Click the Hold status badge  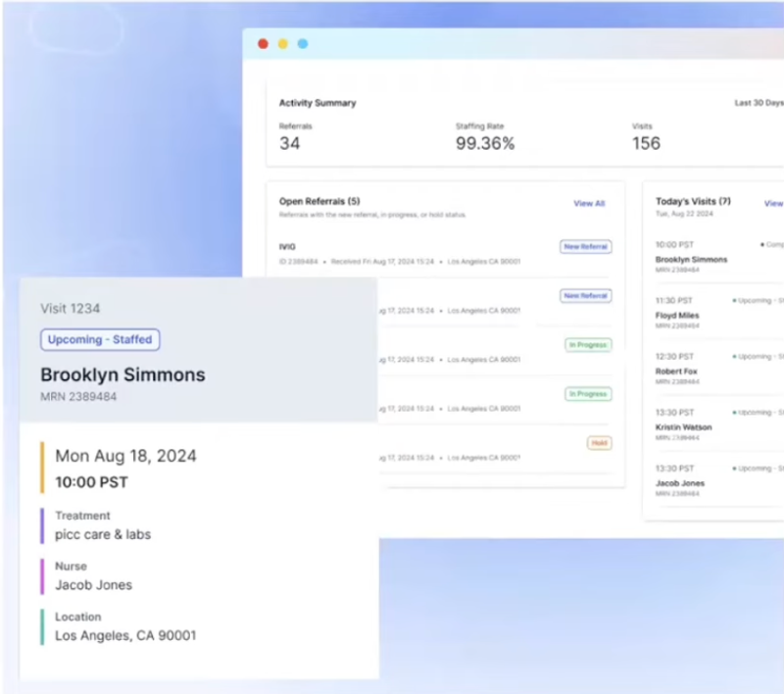(599, 443)
